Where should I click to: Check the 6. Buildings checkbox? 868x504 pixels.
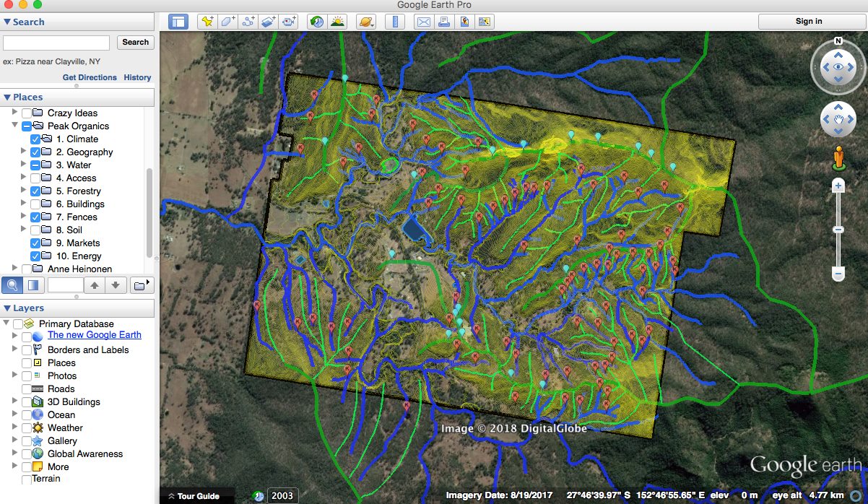35,204
